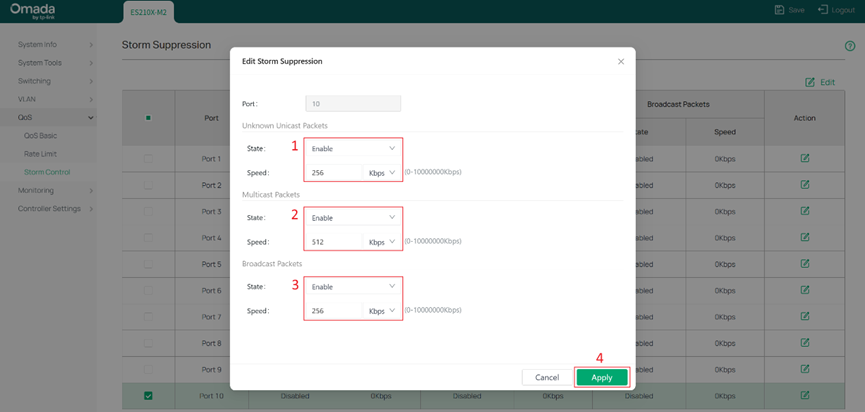The height and width of the screenshot is (412, 865).
Task: Toggle the Port 10 row checkbox
Action: (148, 396)
